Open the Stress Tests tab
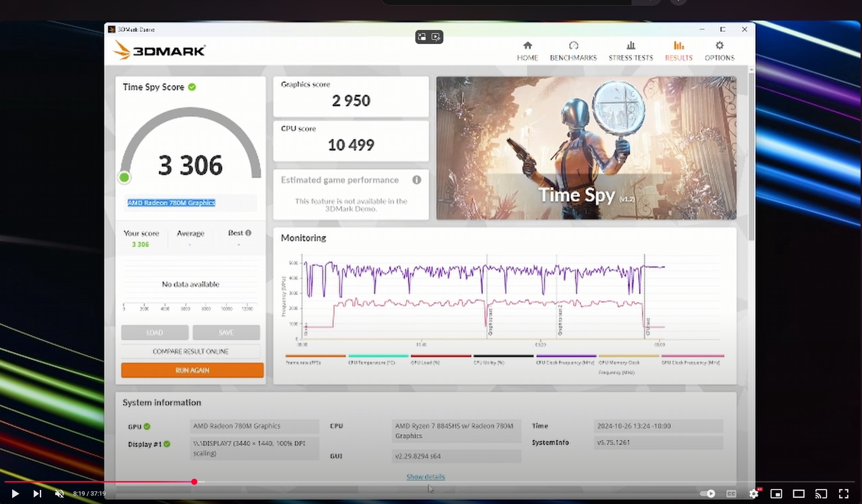Viewport: 862px width, 504px height. click(x=631, y=51)
